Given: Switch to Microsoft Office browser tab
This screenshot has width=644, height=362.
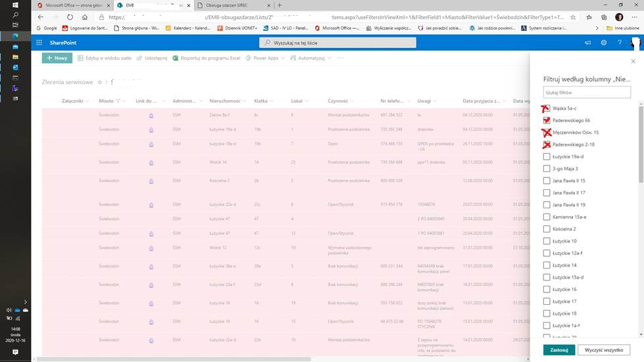Looking at the screenshot, I should point(73,5).
